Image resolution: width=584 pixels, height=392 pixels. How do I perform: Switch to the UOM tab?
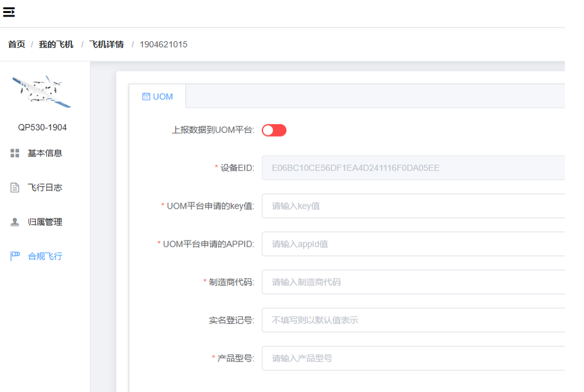coord(158,97)
